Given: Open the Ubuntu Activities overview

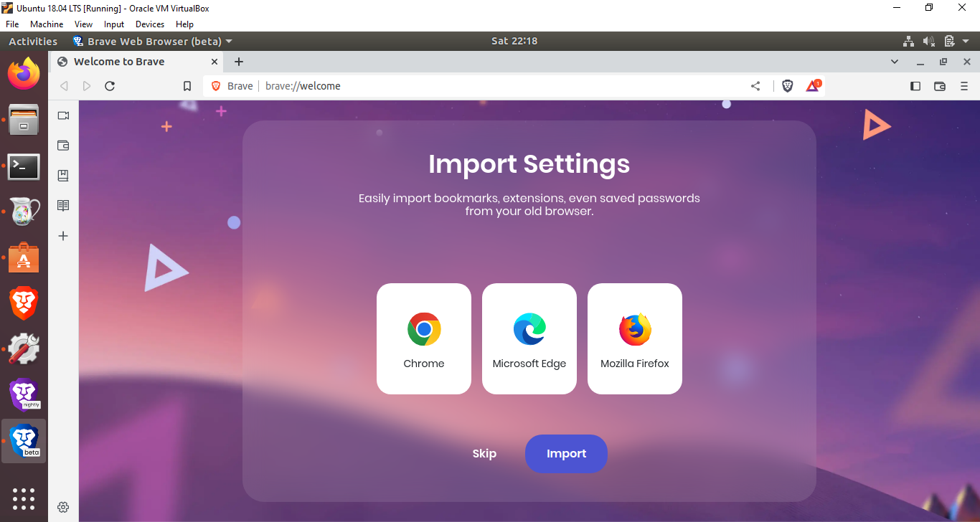Looking at the screenshot, I should [x=33, y=41].
